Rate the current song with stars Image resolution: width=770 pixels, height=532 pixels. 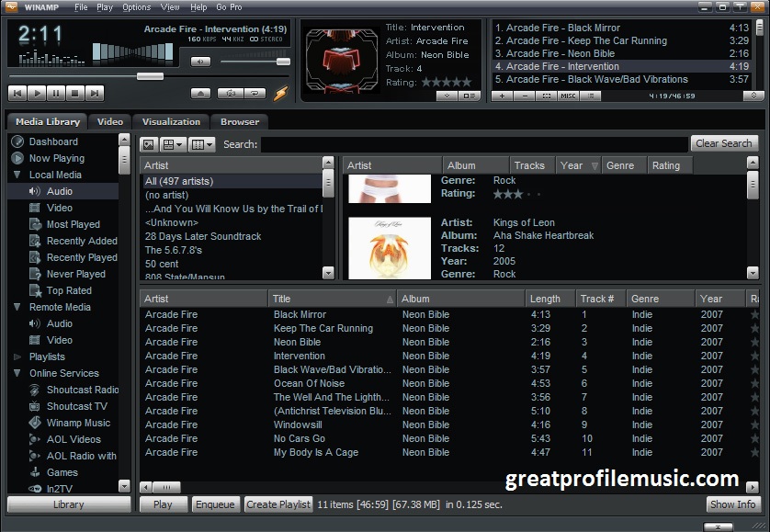pos(447,83)
